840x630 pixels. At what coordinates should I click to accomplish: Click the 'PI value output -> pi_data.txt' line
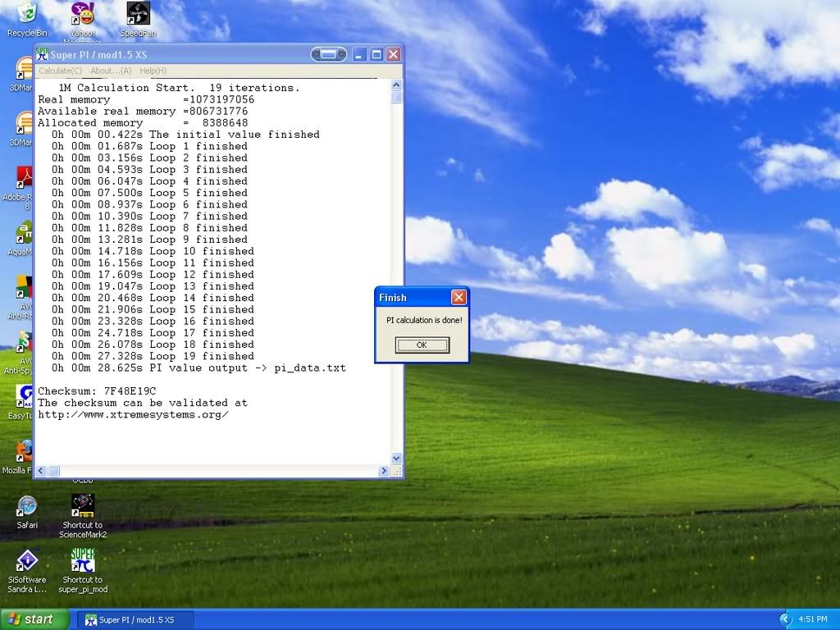[x=199, y=368]
